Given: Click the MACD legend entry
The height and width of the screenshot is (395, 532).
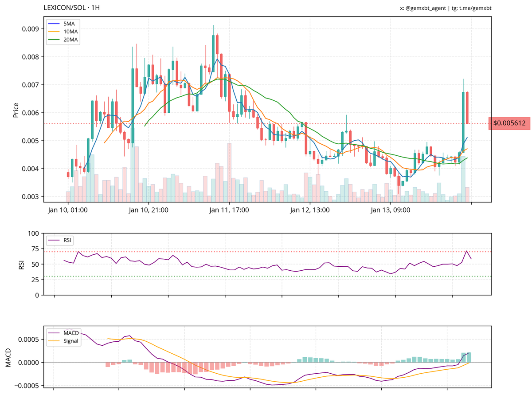Looking at the screenshot, I should [x=64, y=333].
